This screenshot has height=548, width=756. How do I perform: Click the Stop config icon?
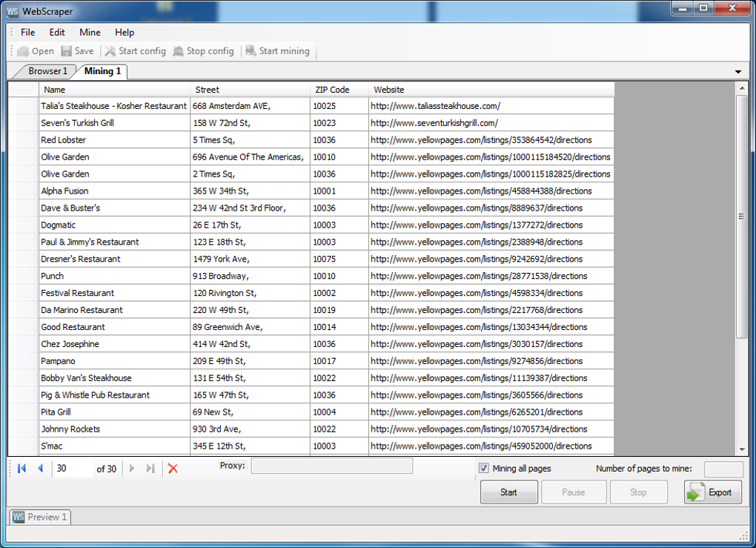click(179, 51)
